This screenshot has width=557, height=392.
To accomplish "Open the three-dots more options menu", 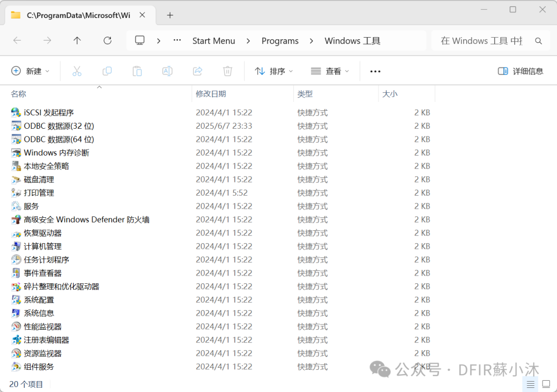I will (375, 71).
